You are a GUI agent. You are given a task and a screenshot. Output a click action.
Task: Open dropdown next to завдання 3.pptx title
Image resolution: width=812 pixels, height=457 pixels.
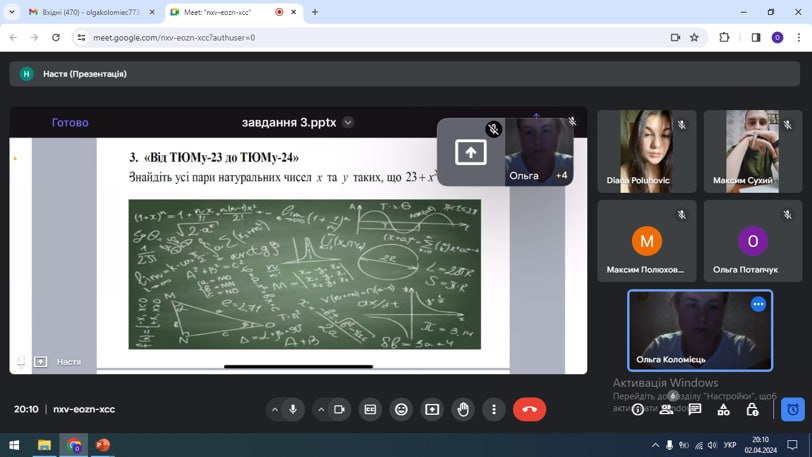(348, 123)
